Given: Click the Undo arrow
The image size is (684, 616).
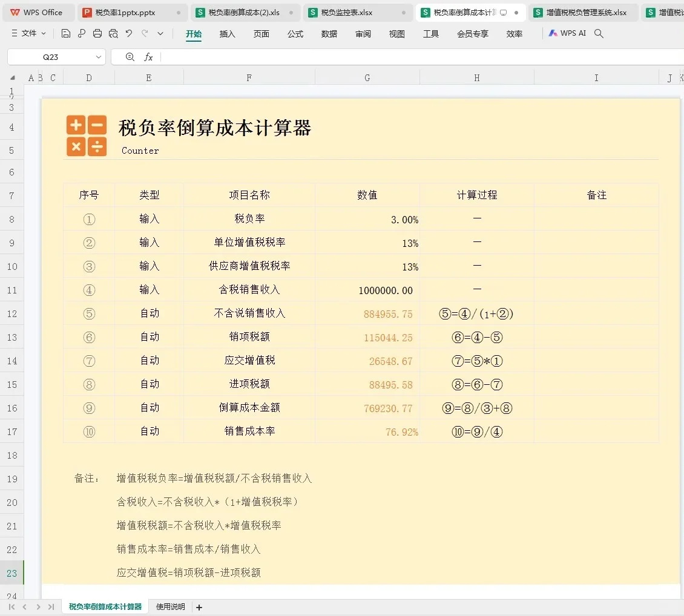Looking at the screenshot, I should pos(129,33).
